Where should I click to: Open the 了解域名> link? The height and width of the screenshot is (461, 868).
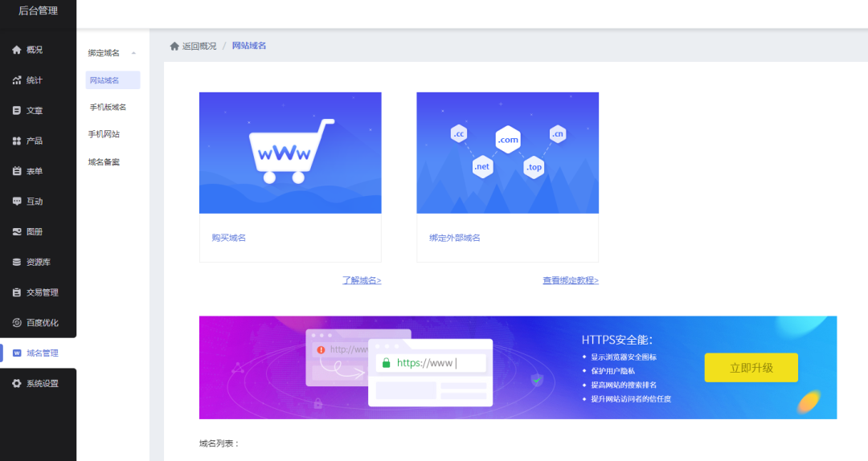pos(362,280)
